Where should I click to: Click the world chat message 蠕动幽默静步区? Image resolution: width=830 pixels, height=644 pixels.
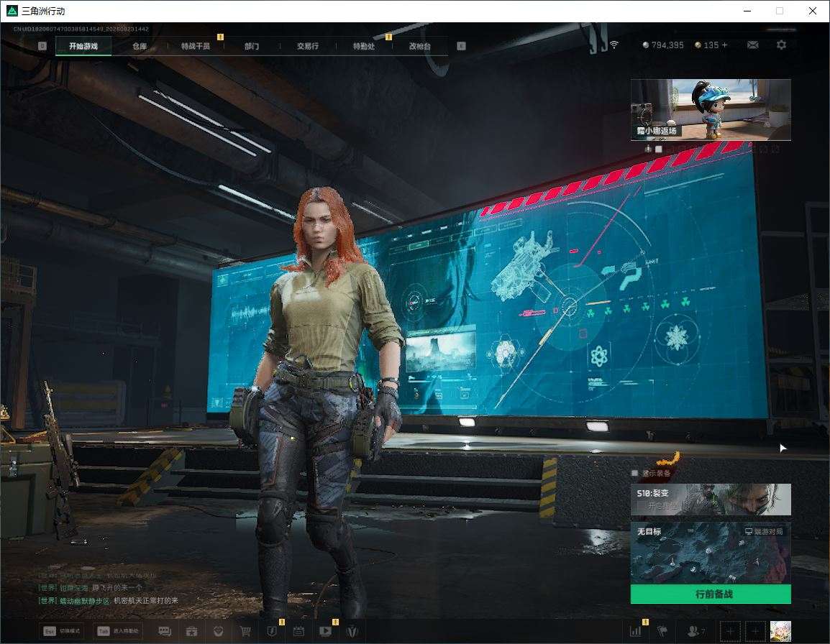coord(109,601)
